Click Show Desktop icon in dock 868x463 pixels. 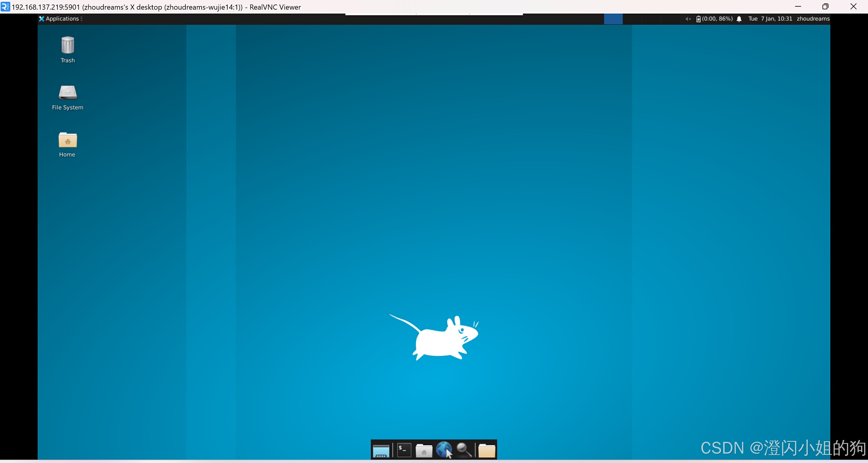381,451
